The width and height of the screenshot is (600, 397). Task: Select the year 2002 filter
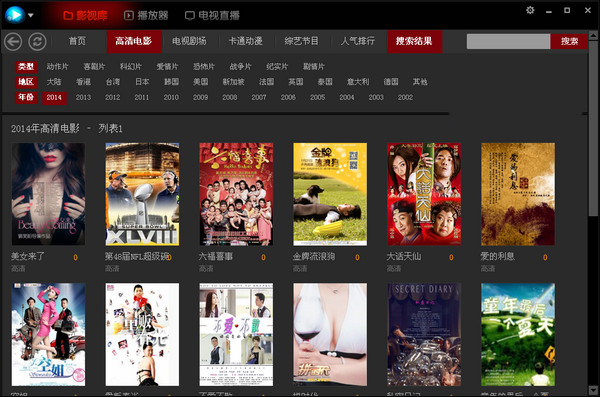point(405,98)
